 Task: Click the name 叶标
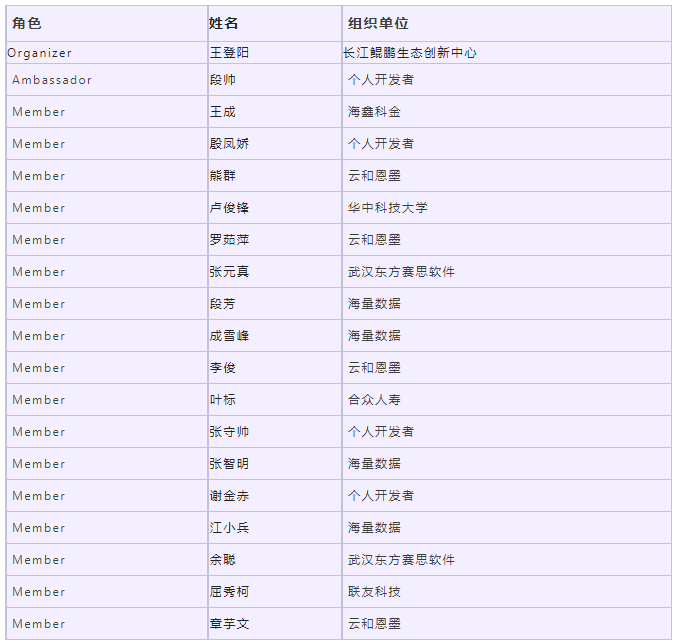(222, 399)
